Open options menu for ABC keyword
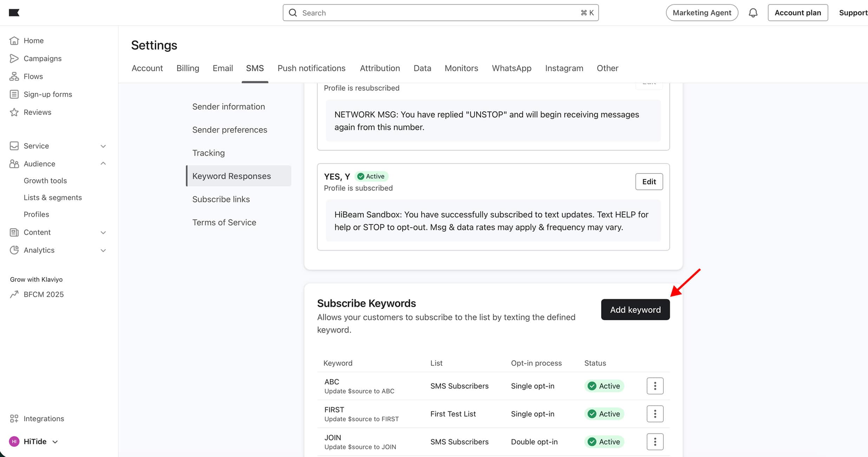This screenshot has width=868, height=457. point(655,386)
